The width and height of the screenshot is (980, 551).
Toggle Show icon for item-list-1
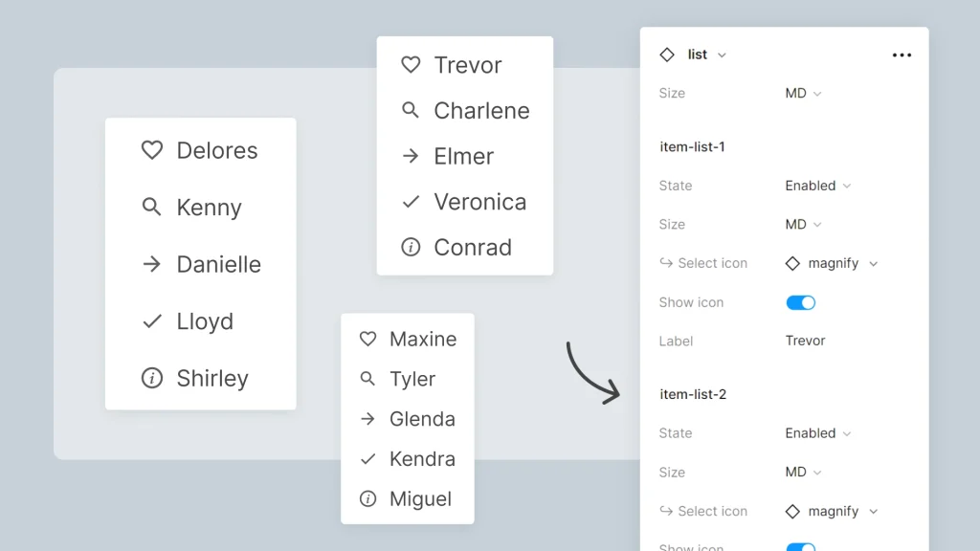click(x=800, y=302)
